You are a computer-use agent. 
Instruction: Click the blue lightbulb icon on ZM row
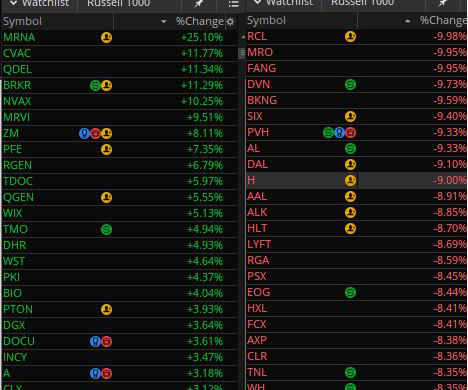[84, 134]
